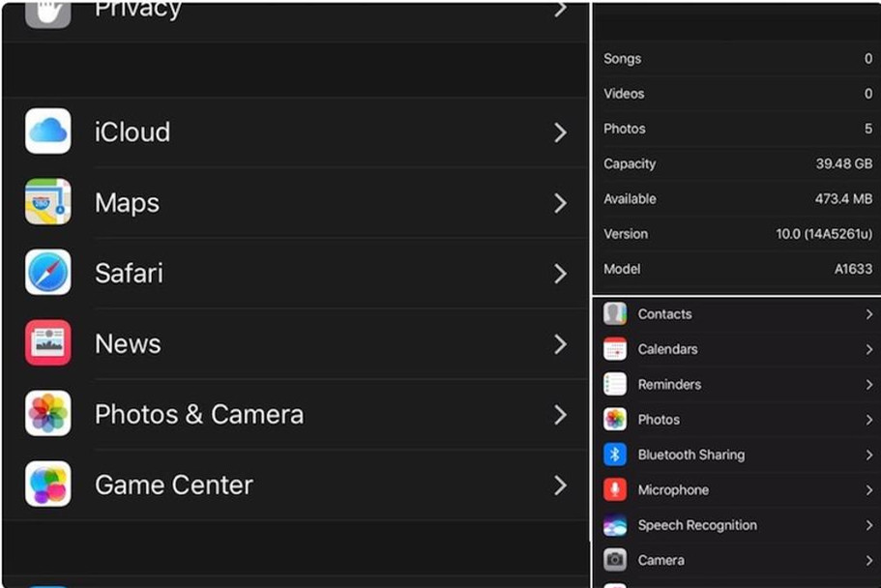Image resolution: width=881 pixels, height=588 pixels.
Task: Open Safari settings label
Action: pyautogui.click(x=129, y=273)
